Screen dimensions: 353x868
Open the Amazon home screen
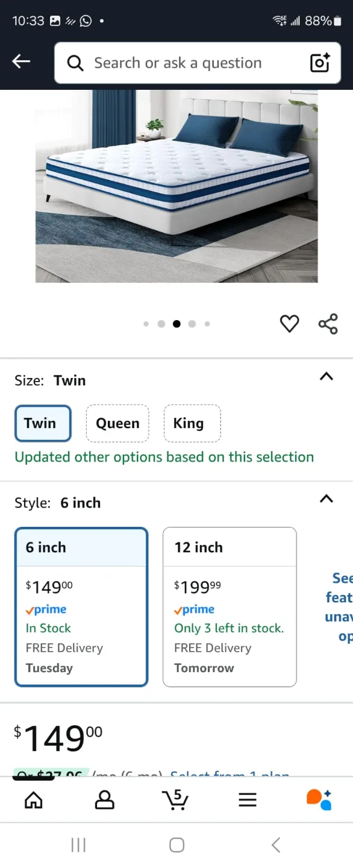coord(34,799)
